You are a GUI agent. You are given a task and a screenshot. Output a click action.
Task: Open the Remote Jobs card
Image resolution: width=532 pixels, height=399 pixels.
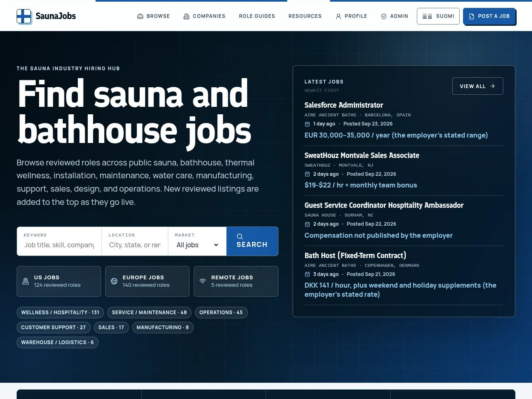point(236,281)
